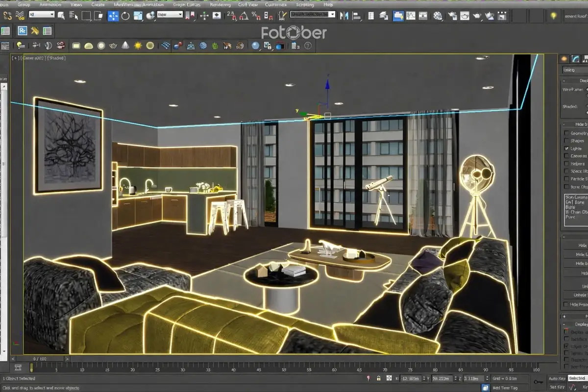The image size is (588, 392).
Task: Check the Shapes hide-by-category box
Action: 567,141
